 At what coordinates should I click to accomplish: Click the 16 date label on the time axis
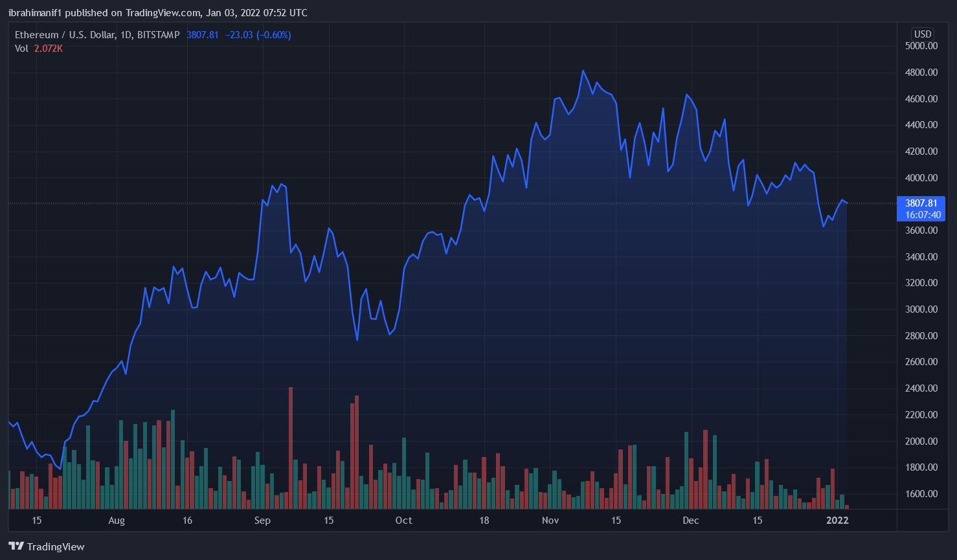[187, 521]
